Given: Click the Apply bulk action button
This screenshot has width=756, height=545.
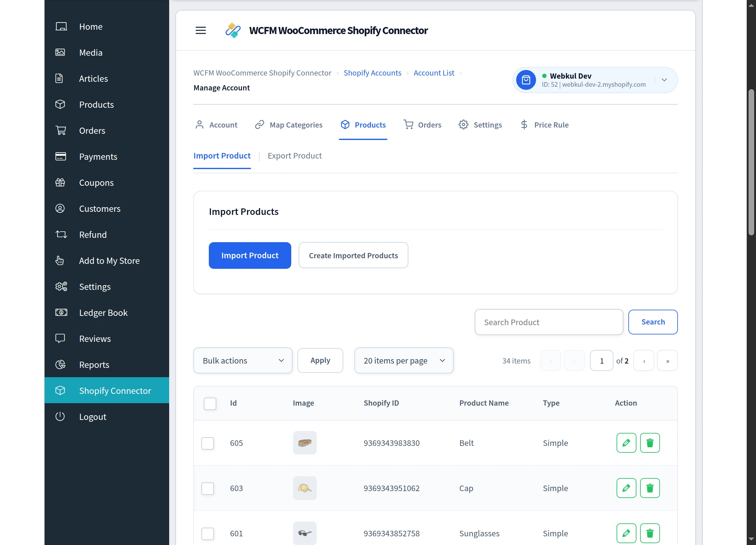Looking at the screenshot, I should (x=320, y=360).
